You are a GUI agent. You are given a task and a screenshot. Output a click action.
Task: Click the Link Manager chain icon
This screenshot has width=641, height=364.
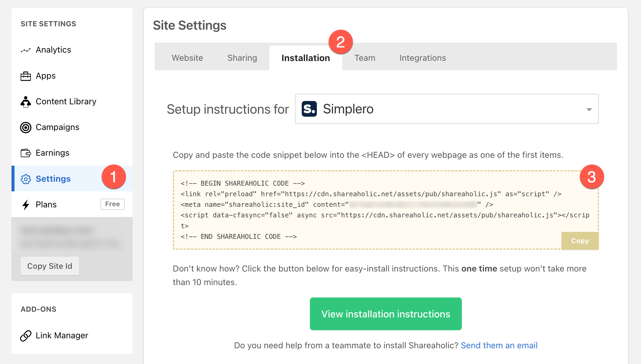(25, 336)
